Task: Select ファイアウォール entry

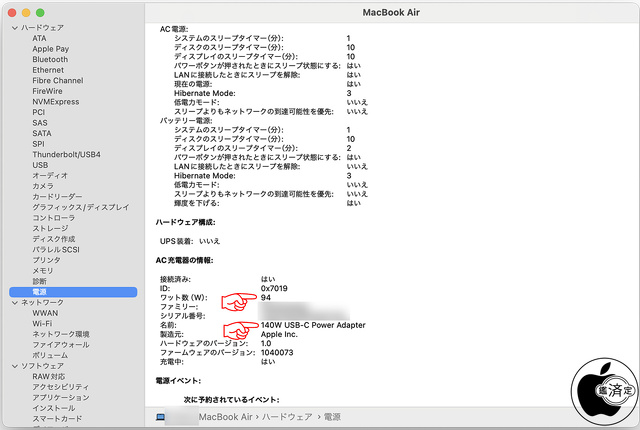Action: pos(61,345)
